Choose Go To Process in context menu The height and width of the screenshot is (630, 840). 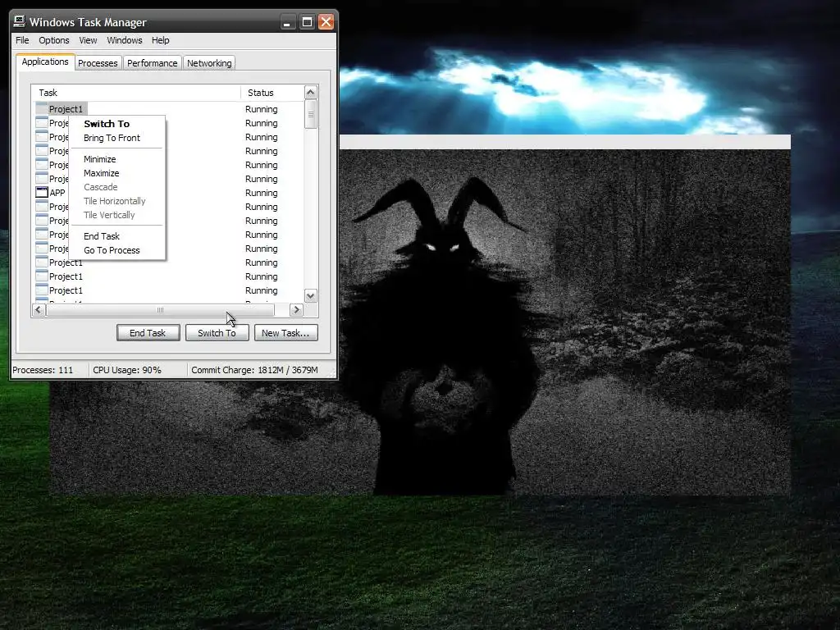[x=116, y=250]
